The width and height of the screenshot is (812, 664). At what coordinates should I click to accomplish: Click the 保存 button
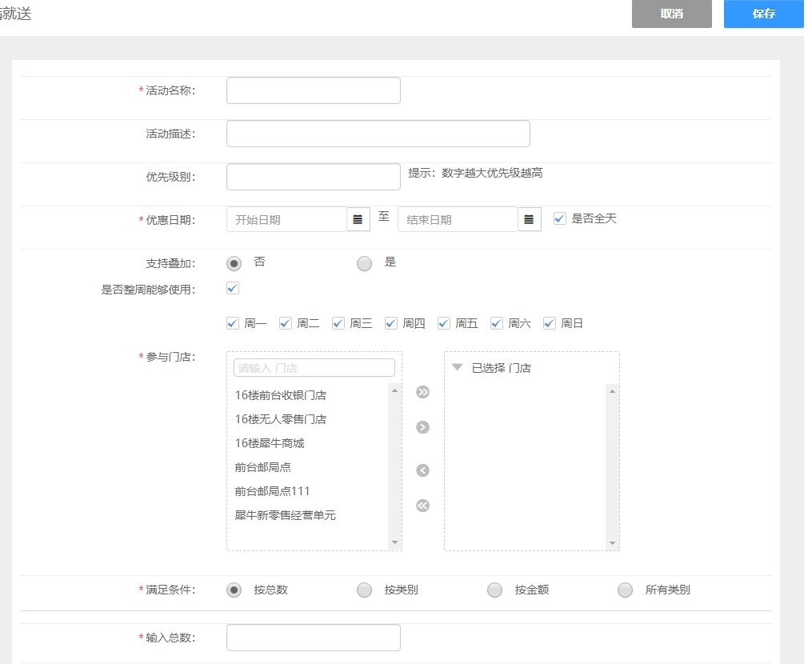tap(763, 14)
